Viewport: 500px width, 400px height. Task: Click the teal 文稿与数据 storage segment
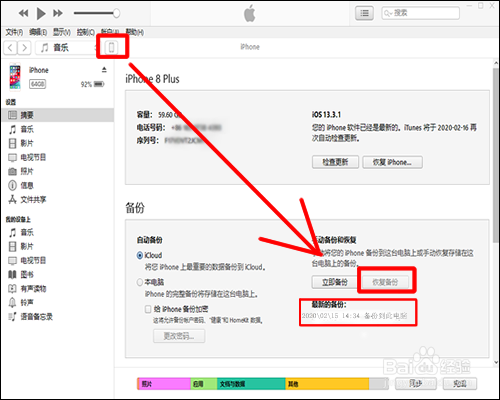[251, 384]
